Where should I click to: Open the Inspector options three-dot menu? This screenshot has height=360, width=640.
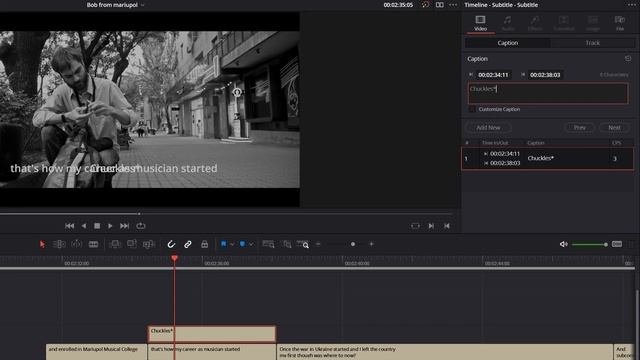[632, 5]
